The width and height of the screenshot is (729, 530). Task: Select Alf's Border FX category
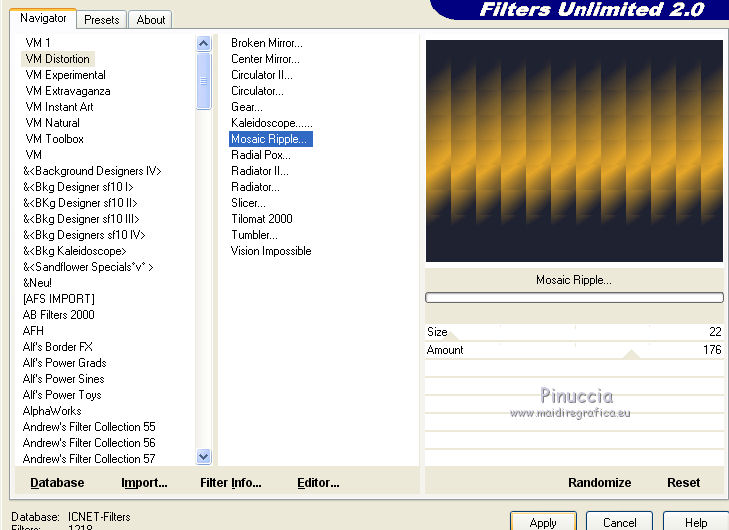(x=58, y=347)
